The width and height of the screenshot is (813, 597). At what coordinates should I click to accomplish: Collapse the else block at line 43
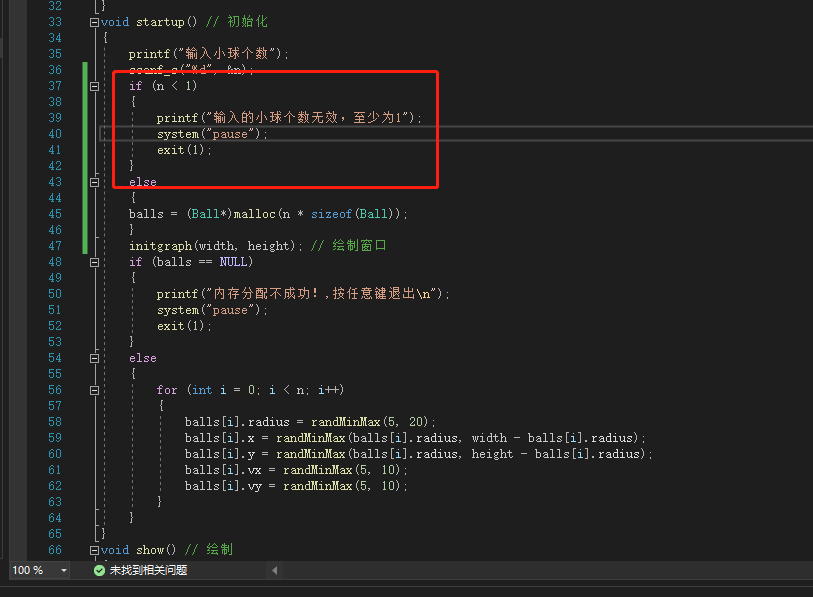94,182
